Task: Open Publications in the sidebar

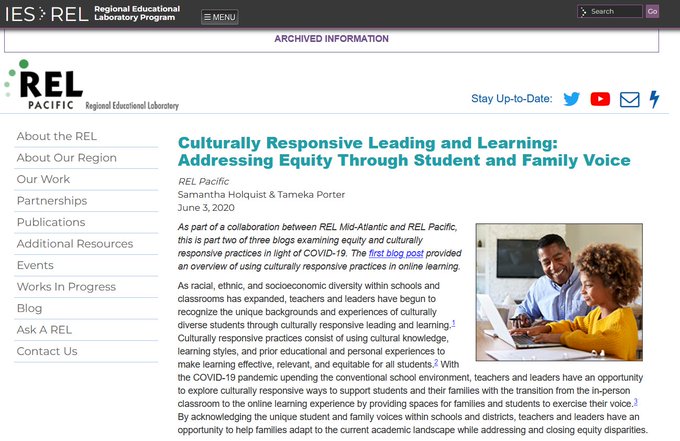Action: [51, 222]
